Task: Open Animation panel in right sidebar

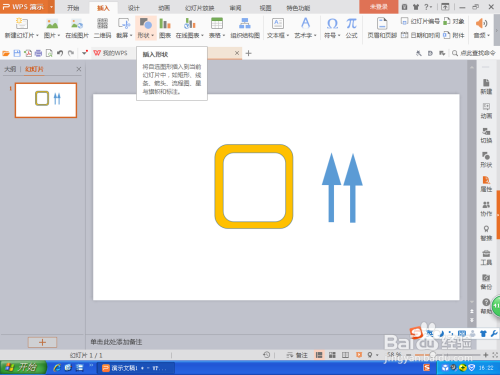Action: click(486, 111)
